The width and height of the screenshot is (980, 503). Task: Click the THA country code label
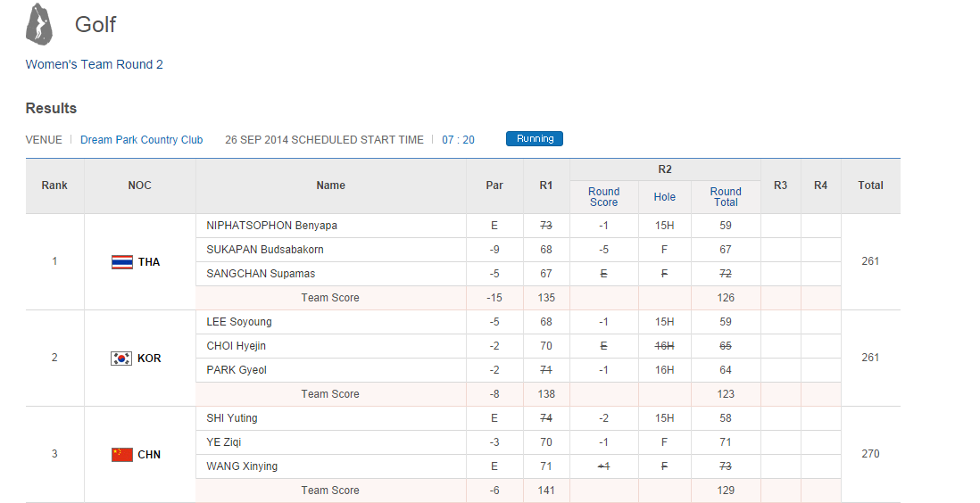(x=149, y=262)
